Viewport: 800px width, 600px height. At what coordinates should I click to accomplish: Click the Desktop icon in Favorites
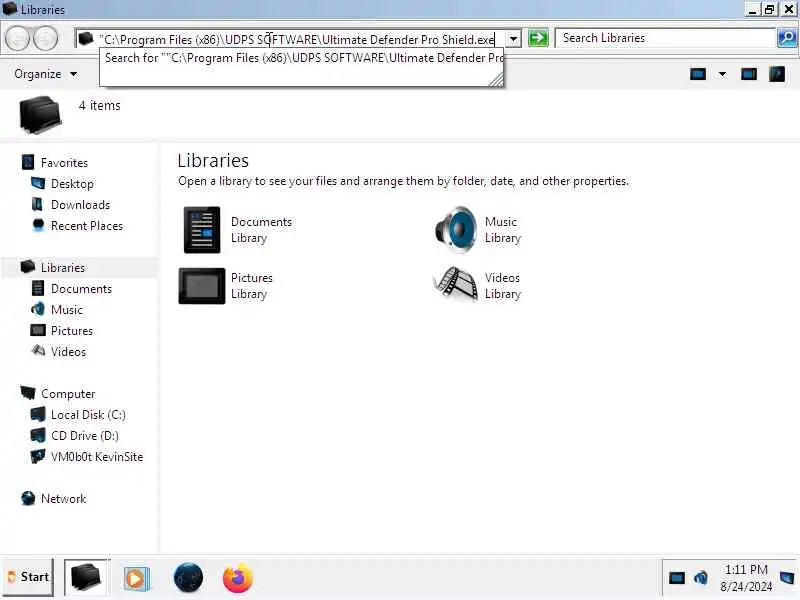[38, 183]
